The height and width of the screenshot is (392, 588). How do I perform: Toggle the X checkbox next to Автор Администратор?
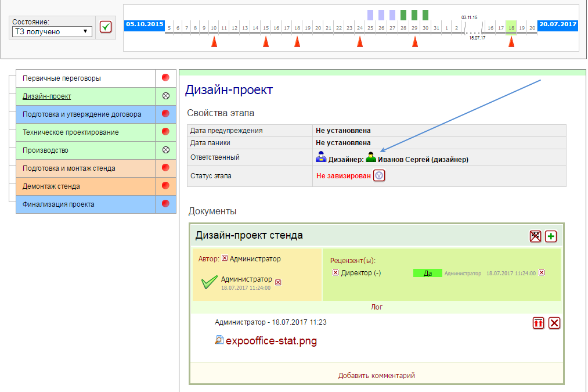click(x=225, y=259)
